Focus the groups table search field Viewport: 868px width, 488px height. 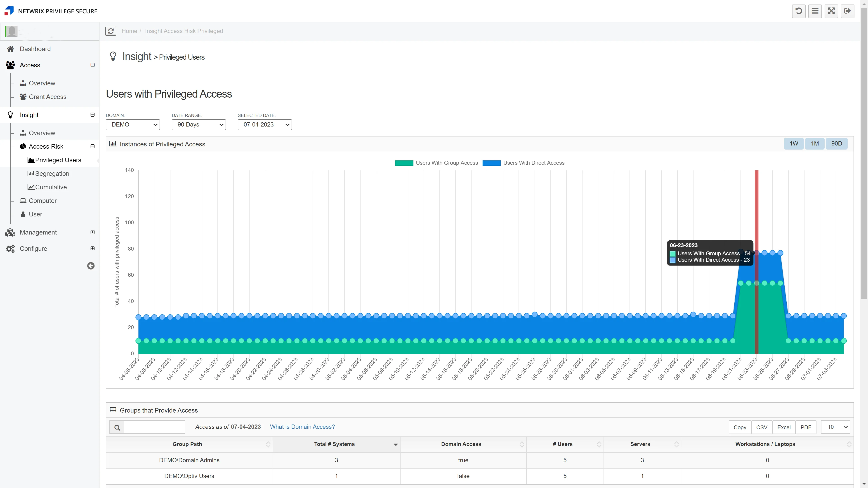[x=154, y=427]
